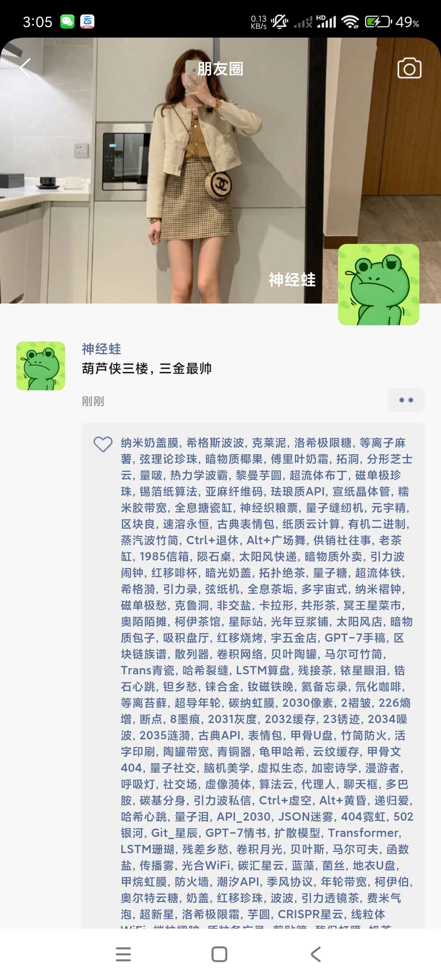Tap the system back chevron in the navigation bar
The image size is (441, 980).
[x=316, y=954]
